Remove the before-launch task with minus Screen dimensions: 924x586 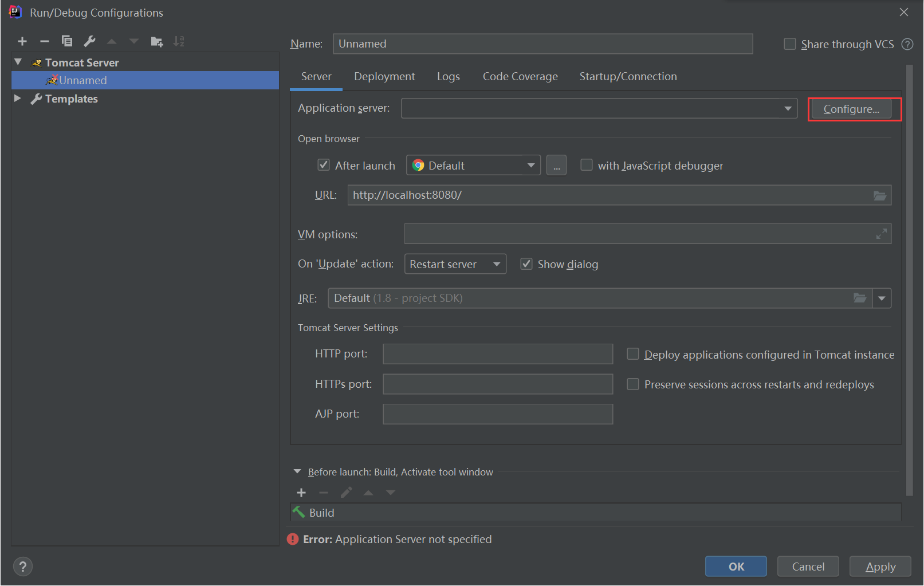(x=324, y=493)
